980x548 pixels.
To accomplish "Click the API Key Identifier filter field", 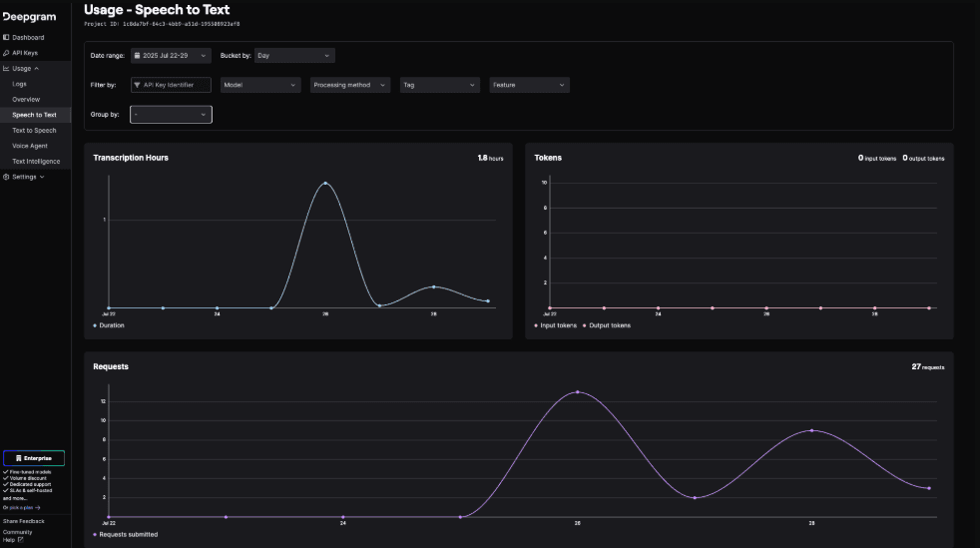I will pyautogui.click(x=172, y=85).
